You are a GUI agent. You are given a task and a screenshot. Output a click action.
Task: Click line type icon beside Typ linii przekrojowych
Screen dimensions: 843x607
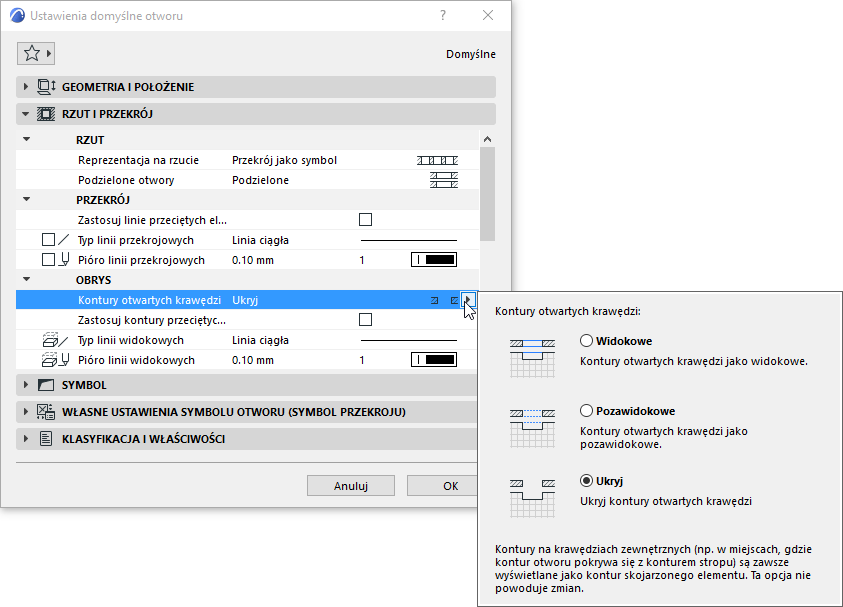tap(63, 240)
